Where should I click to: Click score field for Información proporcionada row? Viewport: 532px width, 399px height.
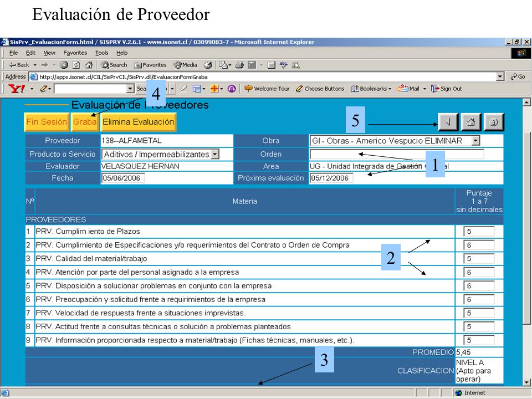[479, 340]
